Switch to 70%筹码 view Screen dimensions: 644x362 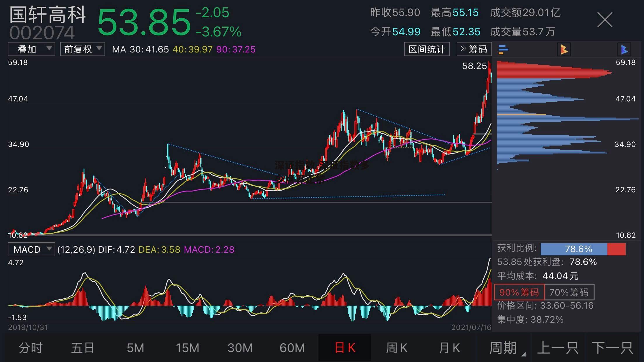click(x=569, y=292)
